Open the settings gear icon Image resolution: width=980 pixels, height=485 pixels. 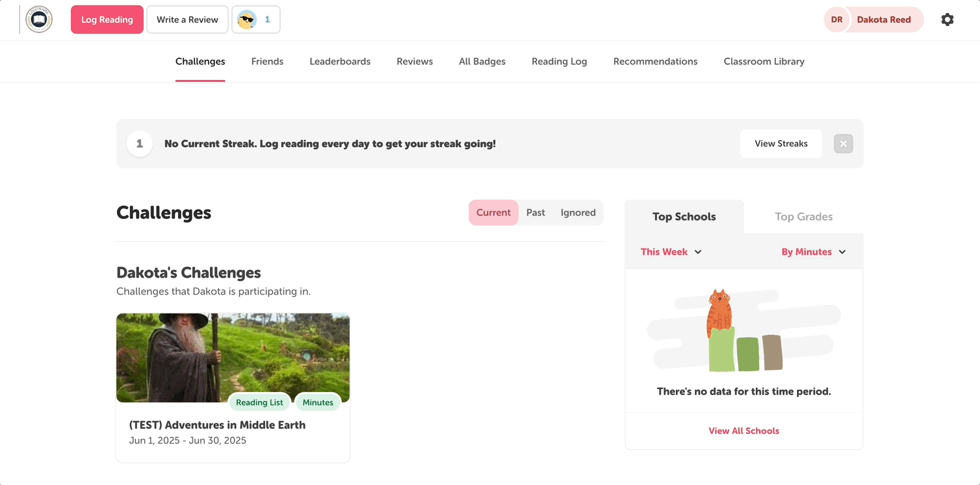point(947,20)
